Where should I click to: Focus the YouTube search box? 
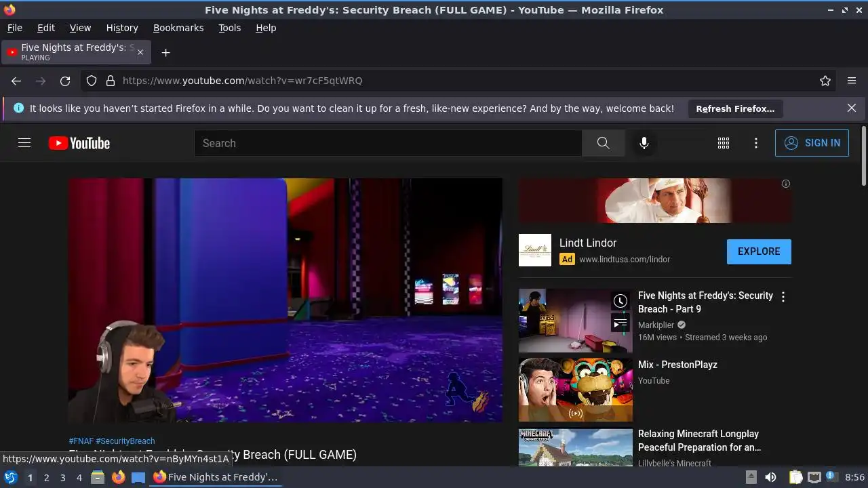388,143
